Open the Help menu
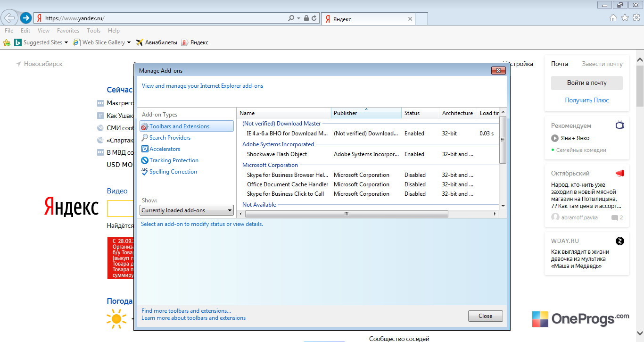This screenshot has width=644, height=342. point(114,31)
